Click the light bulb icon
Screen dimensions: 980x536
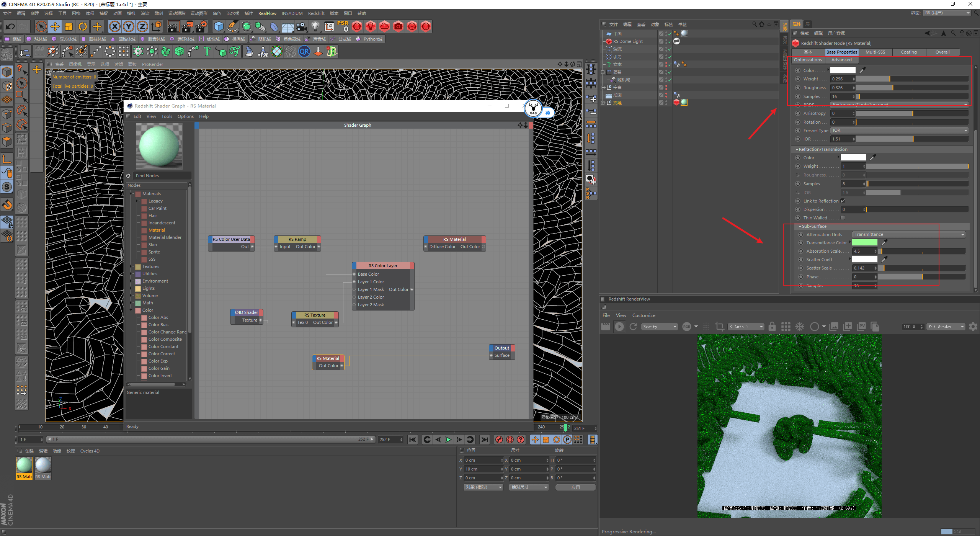(x=315, y=26)
